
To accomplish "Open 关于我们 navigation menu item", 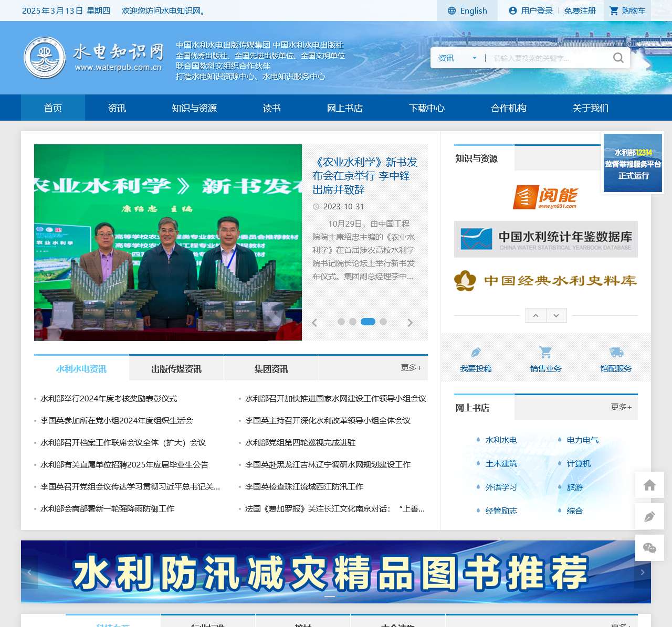I will click(x=591, y=108).
